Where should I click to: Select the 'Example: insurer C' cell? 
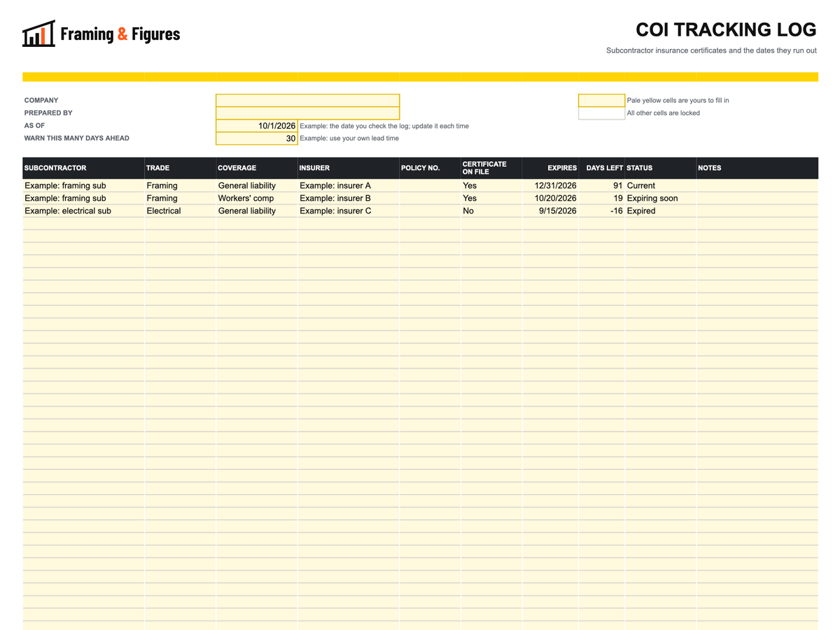349,211
